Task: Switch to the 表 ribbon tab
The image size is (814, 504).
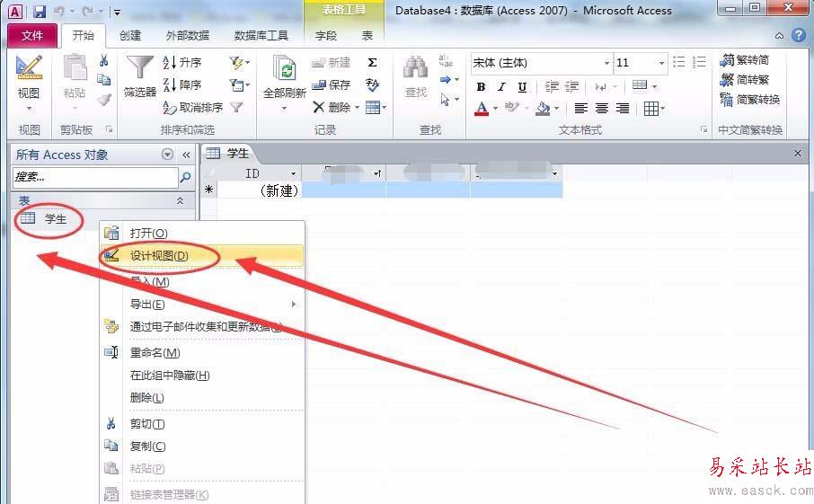Action: [367, 35]
